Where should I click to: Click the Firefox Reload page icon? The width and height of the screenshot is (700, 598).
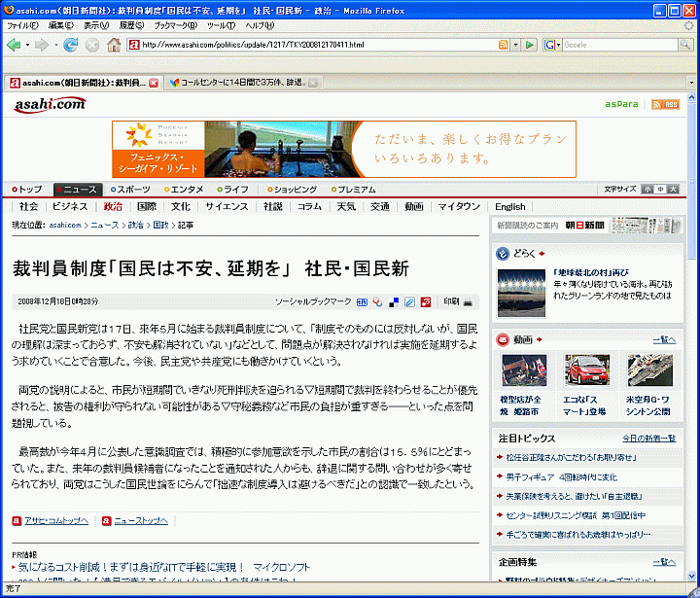click(x=70, y=45)
